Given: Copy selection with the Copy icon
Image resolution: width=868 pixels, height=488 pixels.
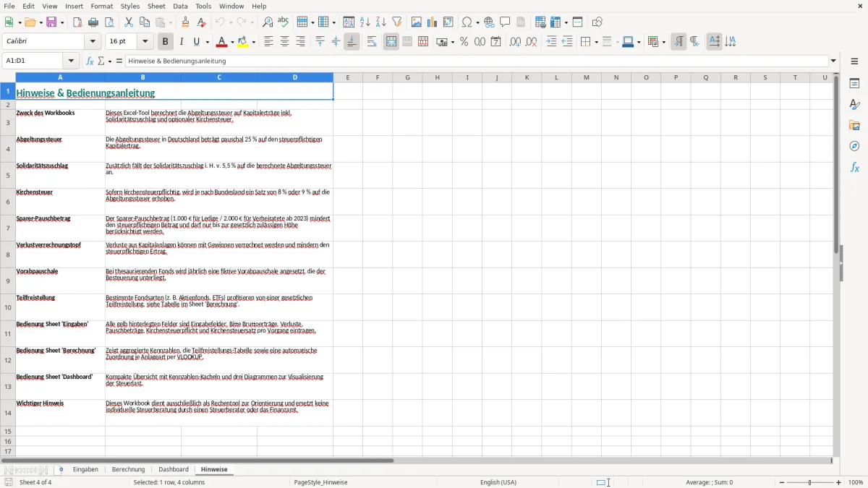Looking at the screenshot, I should 145,22.
